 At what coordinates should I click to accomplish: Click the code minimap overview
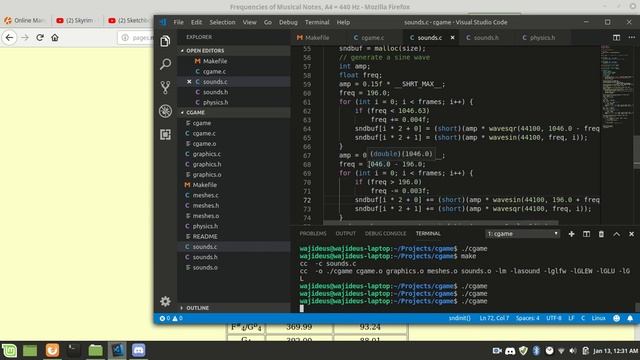tap(616, 86)
